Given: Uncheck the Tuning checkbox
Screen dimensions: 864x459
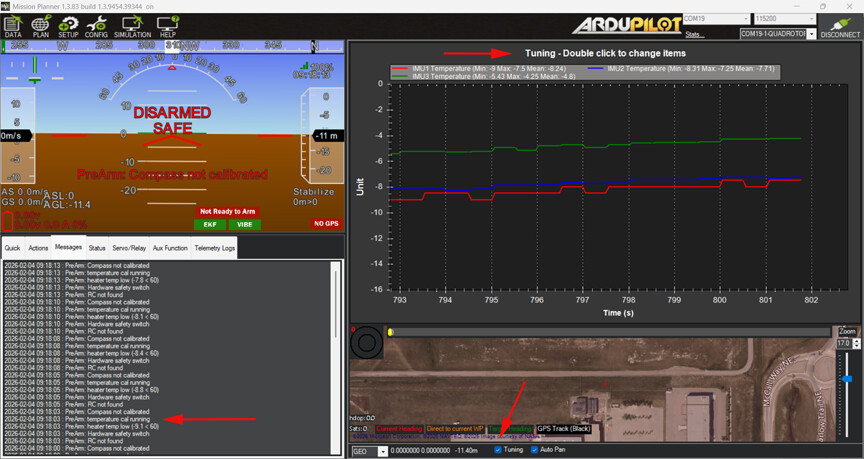Looking at the screenshot, I should point(498,450).
